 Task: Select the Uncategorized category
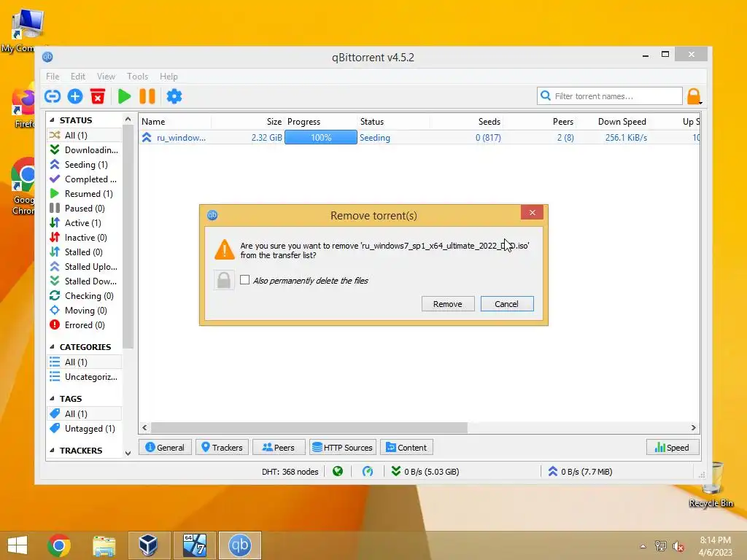(85, 377)
